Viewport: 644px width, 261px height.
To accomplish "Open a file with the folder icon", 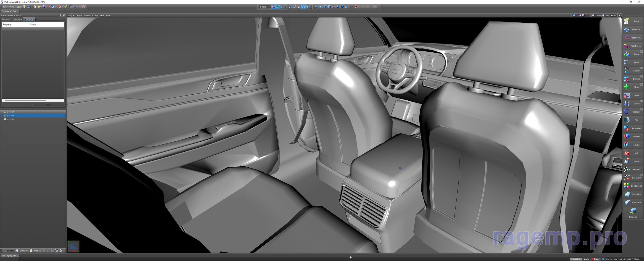I will (39, 7).
